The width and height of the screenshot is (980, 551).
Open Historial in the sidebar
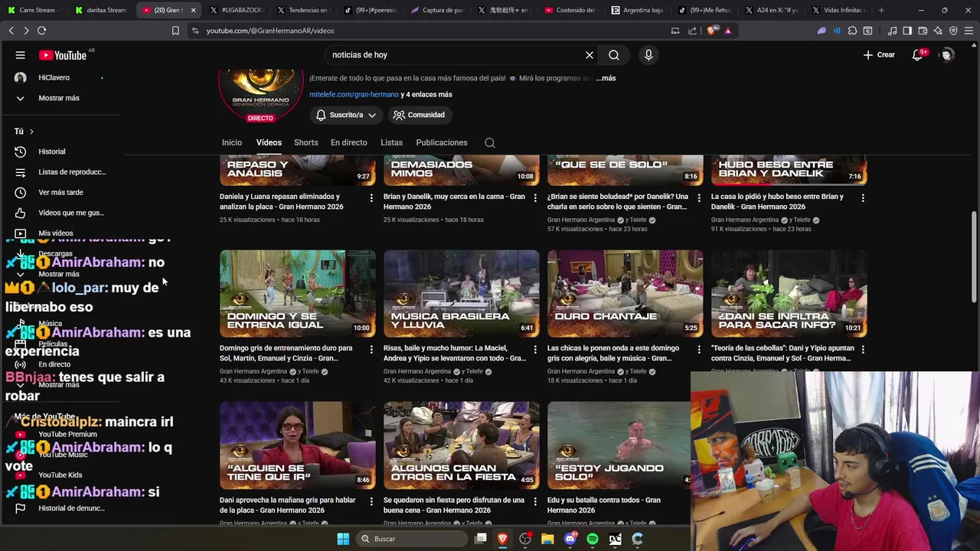click(x=60, y=152)
